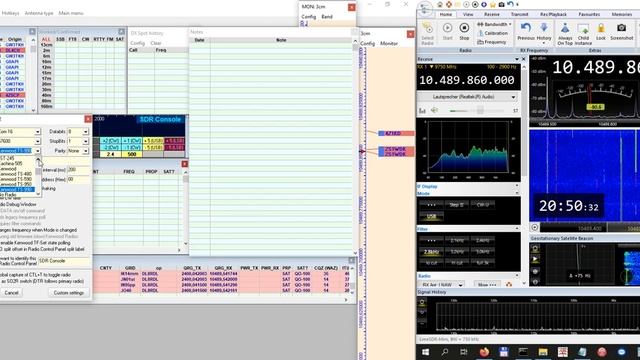This screenshot has width=640, height=360.
Task: Select the 2.8kHz filter button
Action: pos(431,252)
